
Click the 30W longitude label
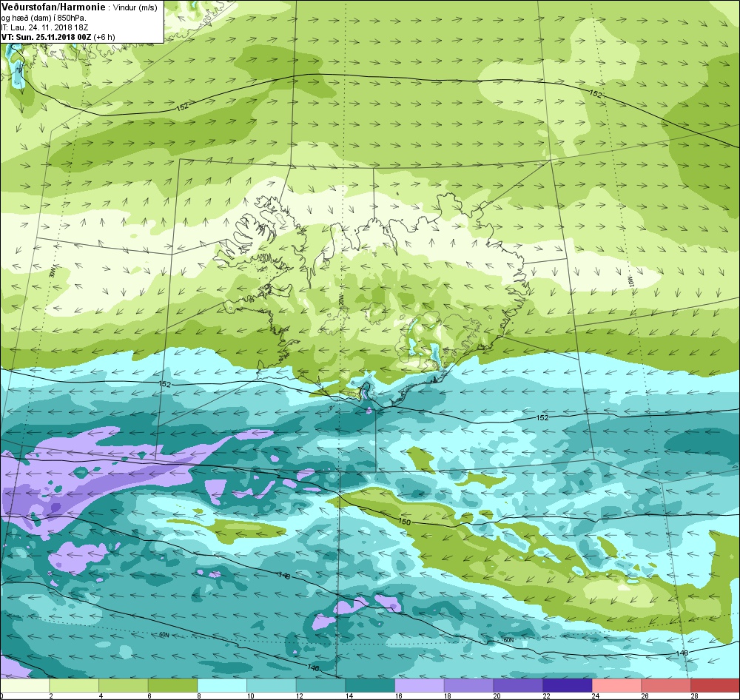click(x=52, y=272)
